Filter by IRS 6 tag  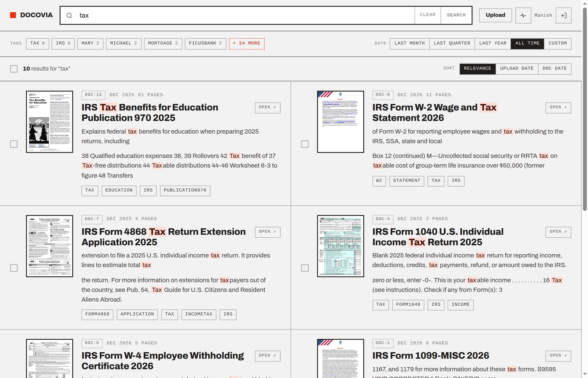(x=63, y=43)
